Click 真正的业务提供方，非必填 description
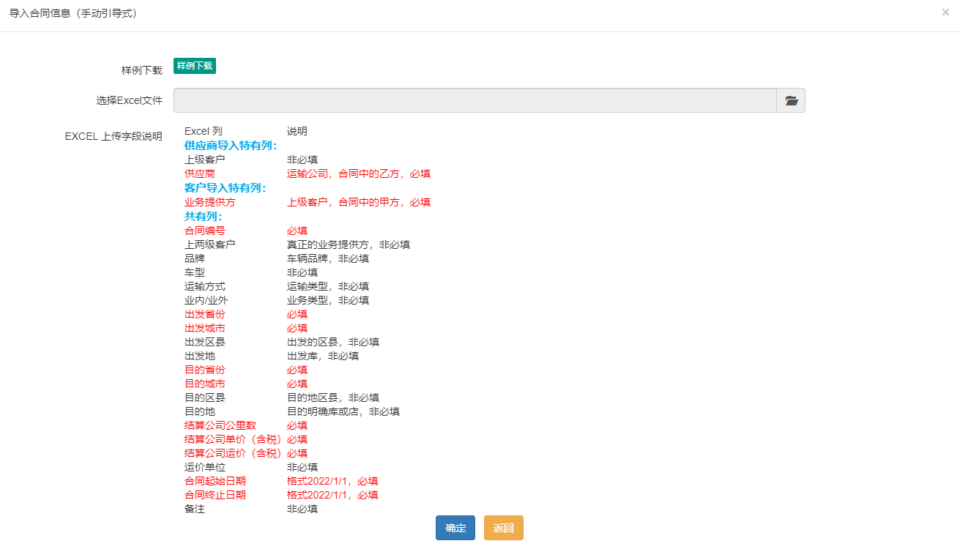960x560 pixels. [x=349, y=244]
